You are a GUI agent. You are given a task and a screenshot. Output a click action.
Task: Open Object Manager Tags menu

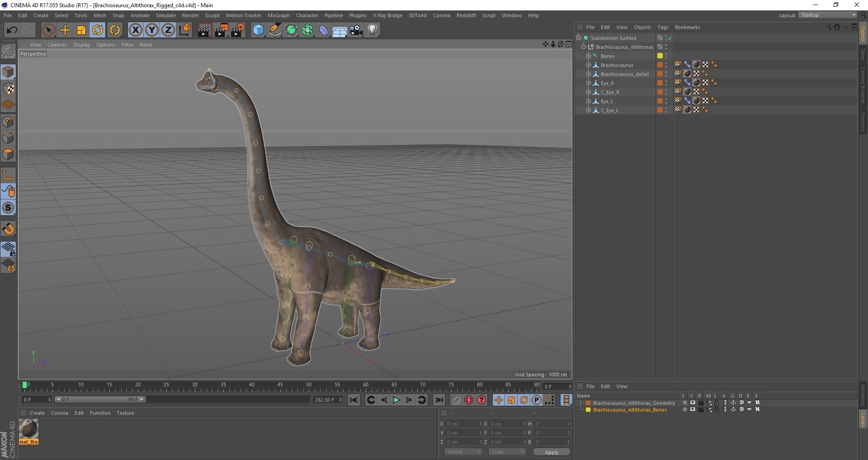point(663,27)
